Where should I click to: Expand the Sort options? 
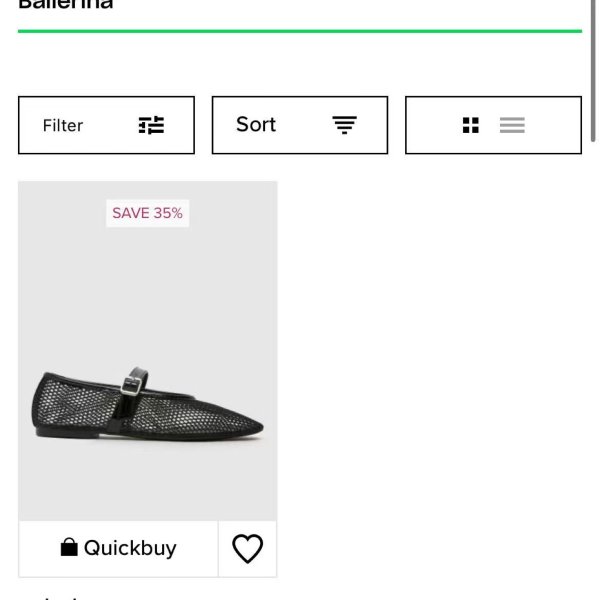tap(299, 125)
